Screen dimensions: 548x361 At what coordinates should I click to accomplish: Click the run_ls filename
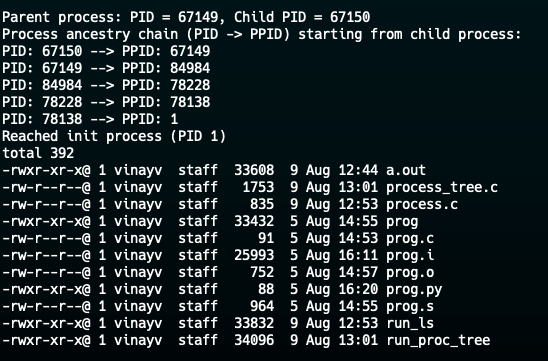tap(410, 324)
